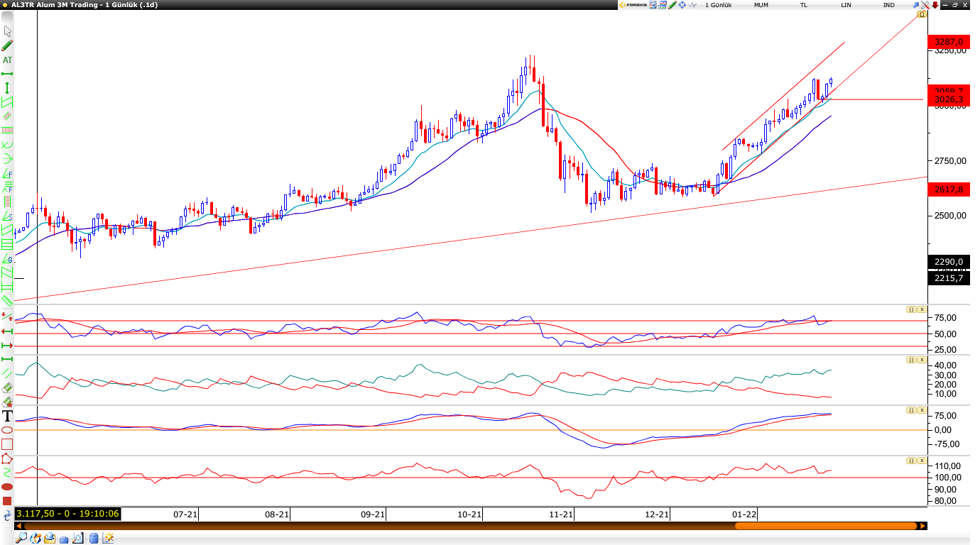
Task: Click the yellow 3.117,50 status readout
Action: tap(67, 514)
